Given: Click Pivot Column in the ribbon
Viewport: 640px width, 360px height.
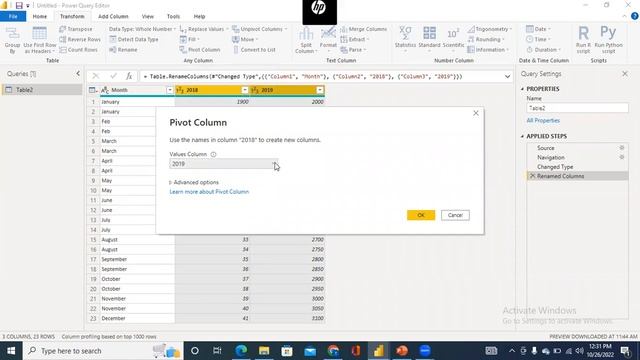Looking at the screenshot, I should [x=200, y=49].
